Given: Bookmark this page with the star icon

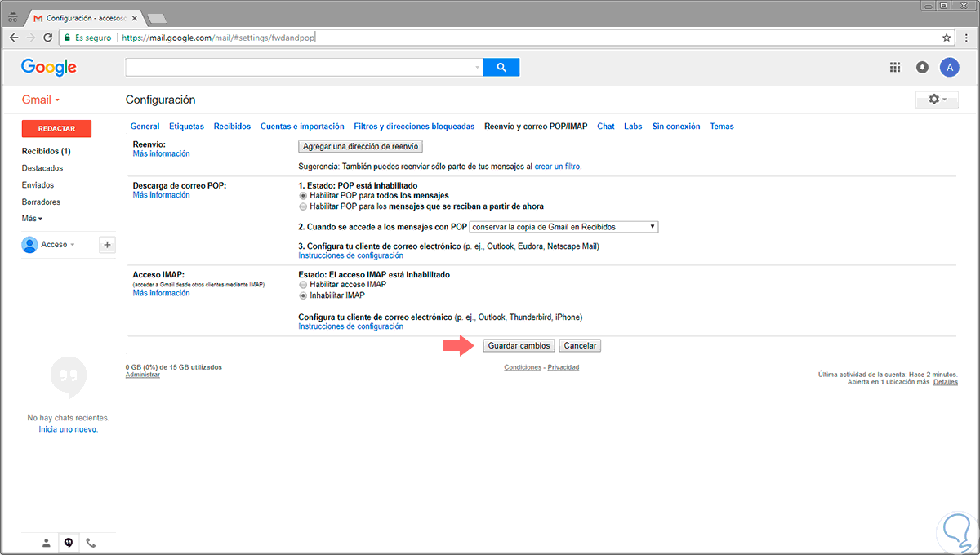Looking at the screenshot, I should click(x=947, y=38).
